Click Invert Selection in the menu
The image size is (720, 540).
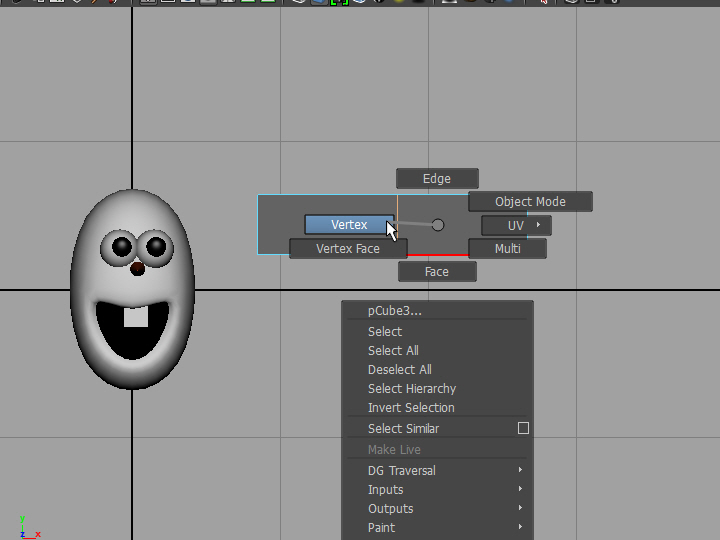[x=411, y=408]
